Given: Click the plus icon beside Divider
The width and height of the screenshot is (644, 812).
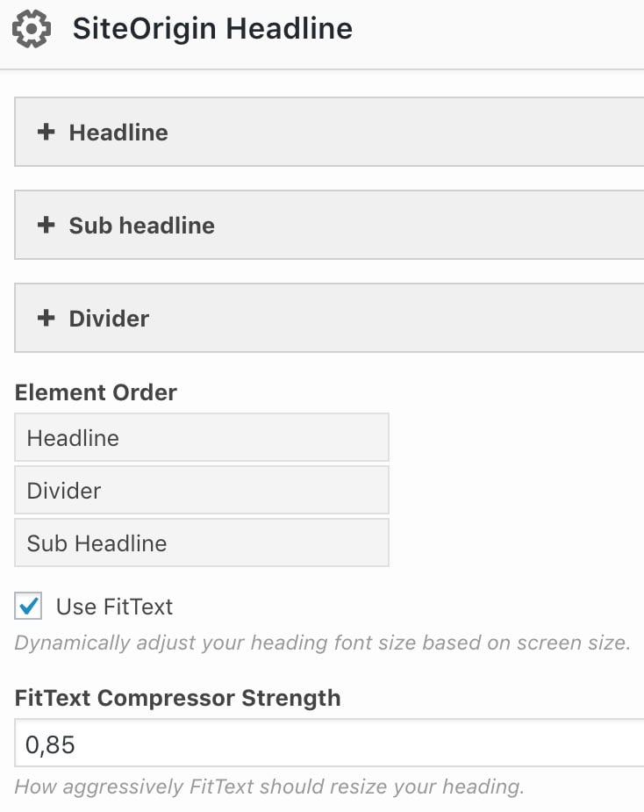Looking at the screenshot, I should tap(46, 318).
